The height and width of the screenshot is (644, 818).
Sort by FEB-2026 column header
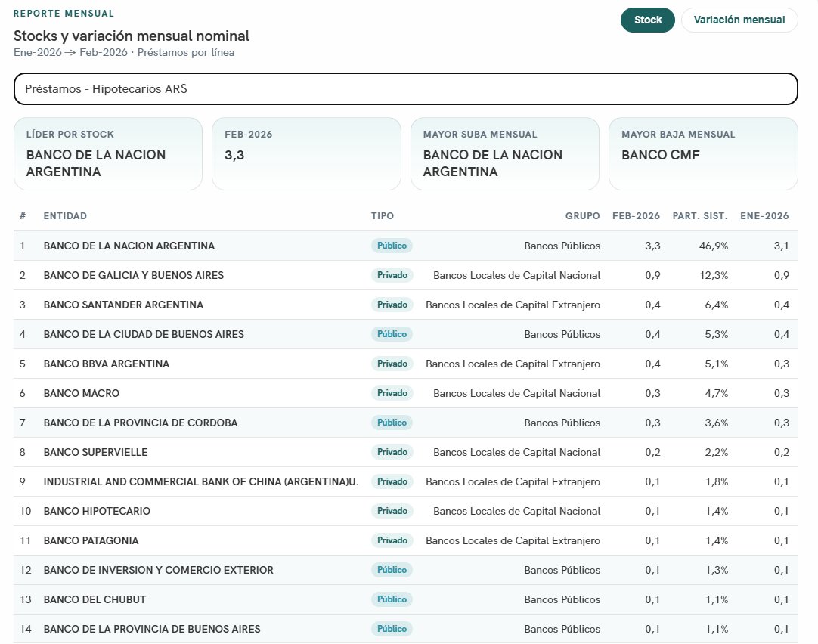[x=636, y=216]
